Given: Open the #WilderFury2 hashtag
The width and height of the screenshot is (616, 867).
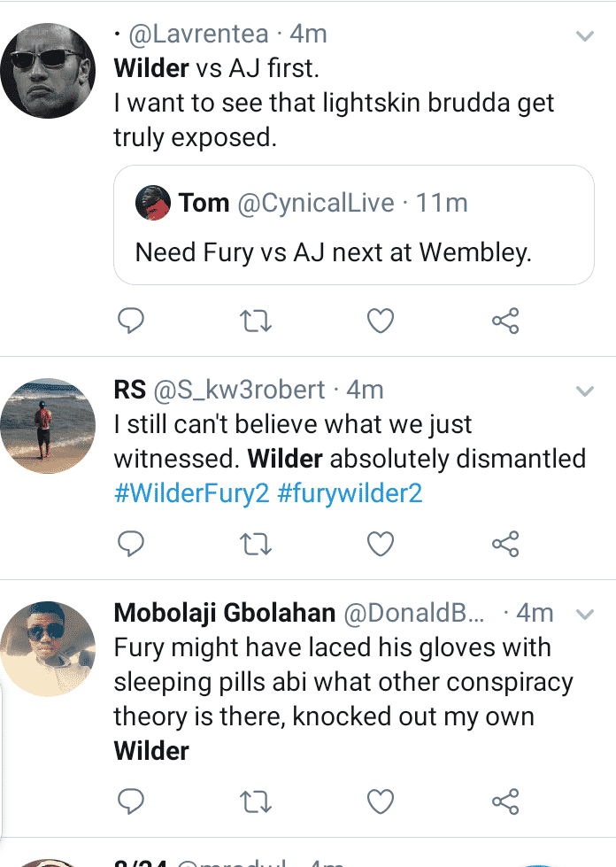Looking at the screenshot, I should point(191,493).
